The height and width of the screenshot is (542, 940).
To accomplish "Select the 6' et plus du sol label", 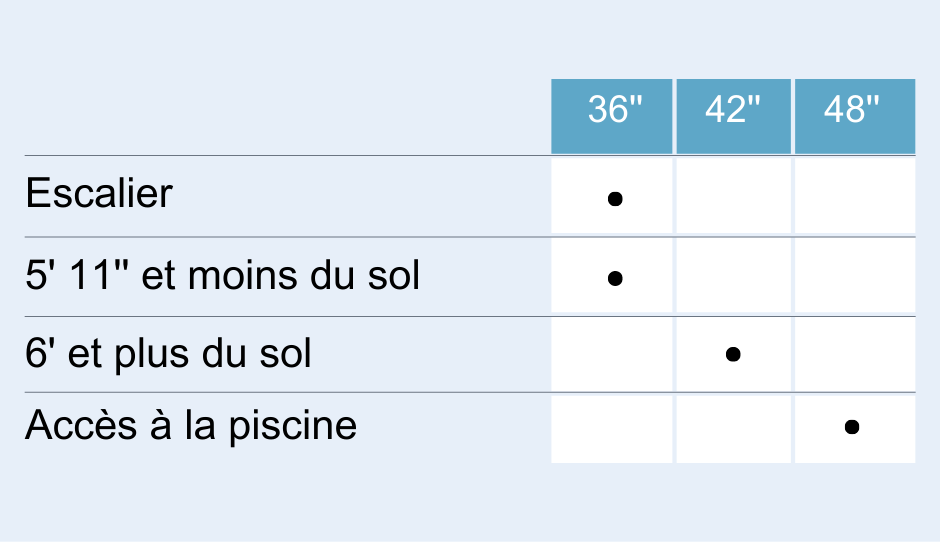I will (x=168, y=353).
